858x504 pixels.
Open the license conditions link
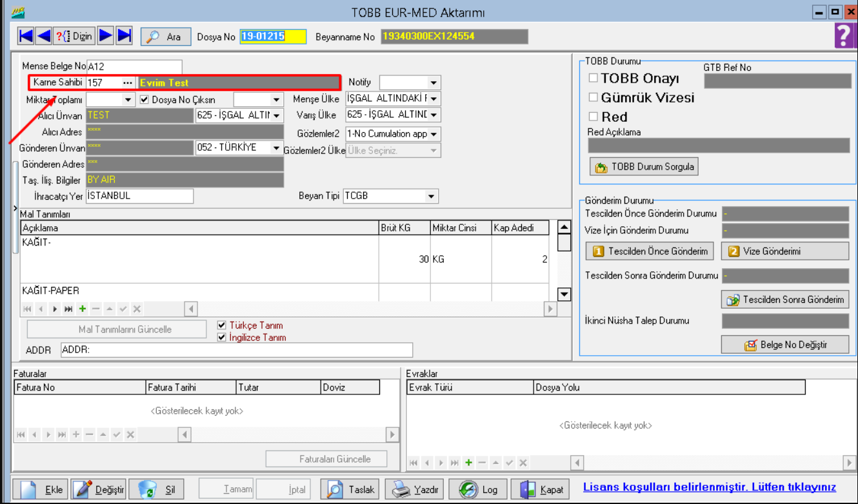pos(710,487)
